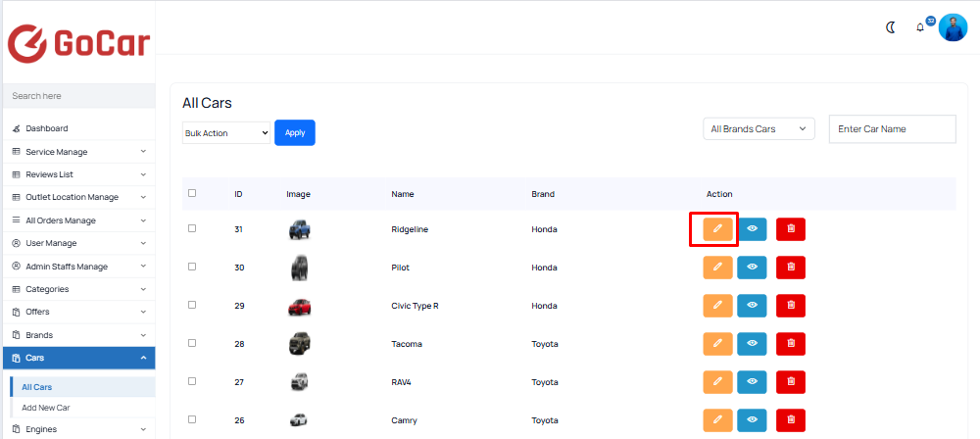View the RAV4 car details

pyautogui.click(x=752, y=381)
